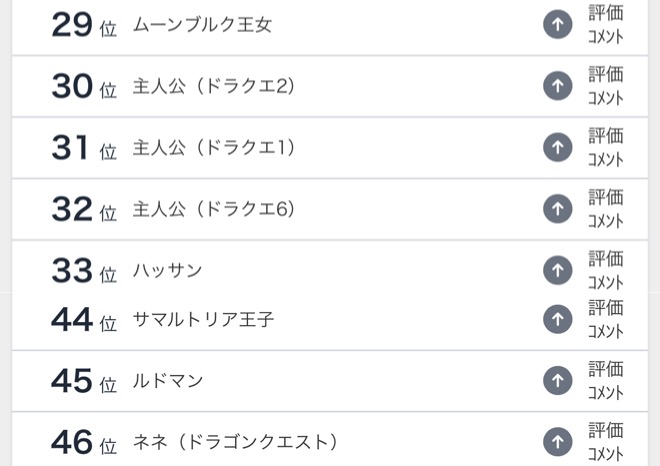Upvote ネネ（ドラゴンクエスト） with the arrow icon

[557, 441]
